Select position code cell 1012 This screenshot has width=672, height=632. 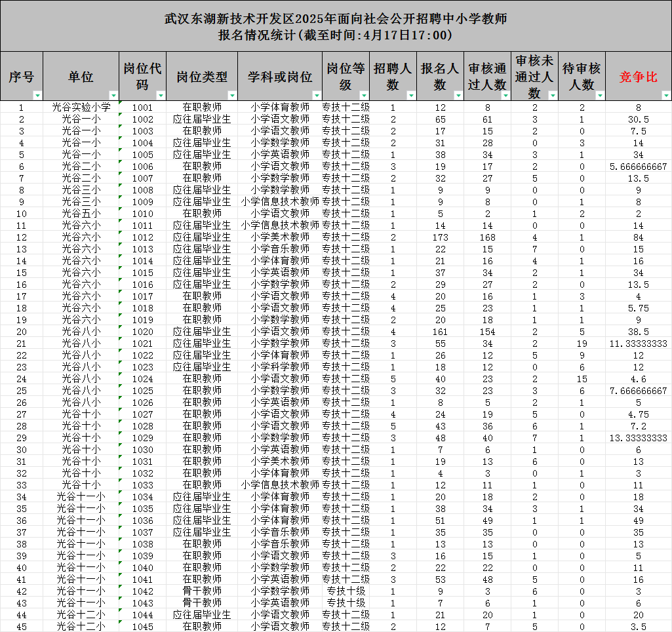pyautogui.click(x=143, y=237)
